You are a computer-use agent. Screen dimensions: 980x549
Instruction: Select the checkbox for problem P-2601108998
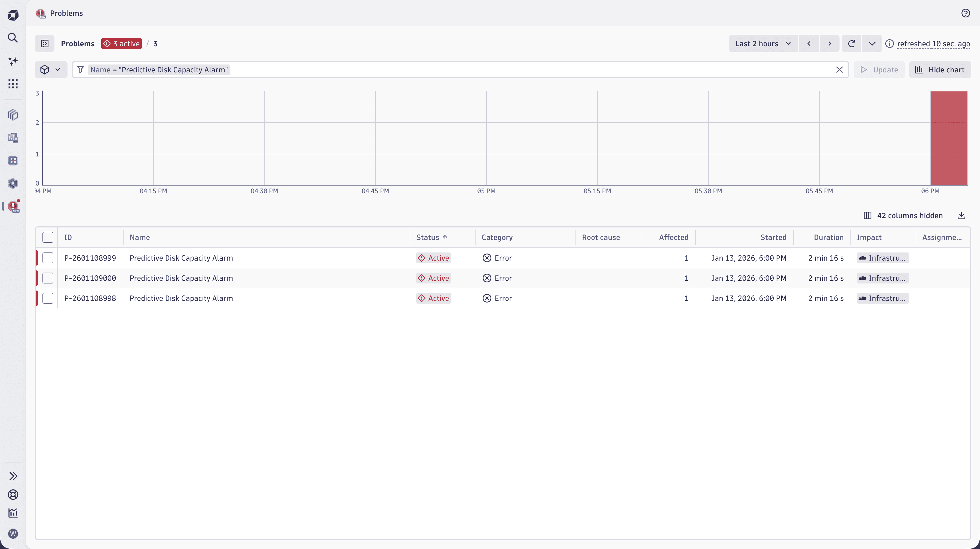tap(48, 298)
